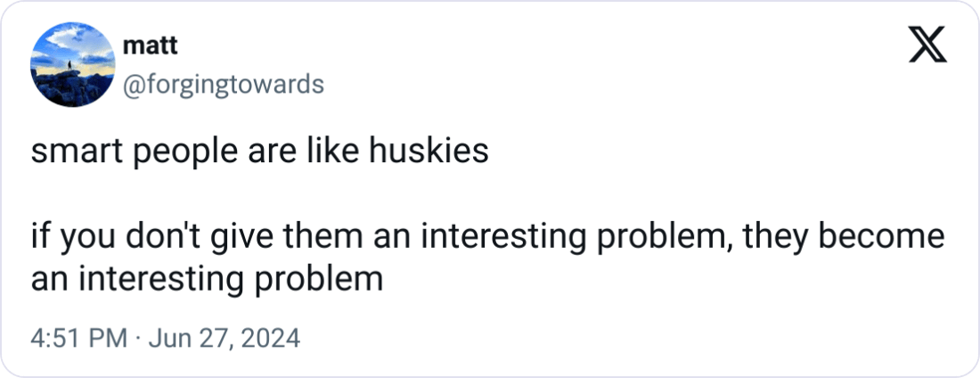Viewport: 980px width, 378px height.
Task: Select the word 'huskies' in the tweet
Action: point(429,151)
